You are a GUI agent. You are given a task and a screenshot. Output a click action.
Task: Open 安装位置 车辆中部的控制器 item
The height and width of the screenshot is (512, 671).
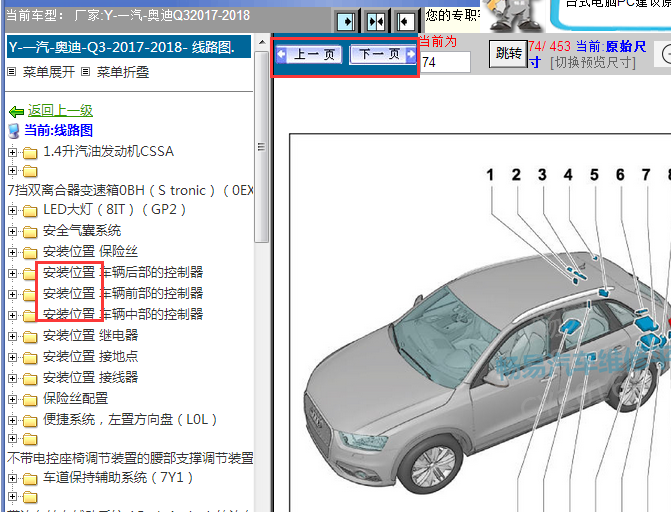click(123, 314)
